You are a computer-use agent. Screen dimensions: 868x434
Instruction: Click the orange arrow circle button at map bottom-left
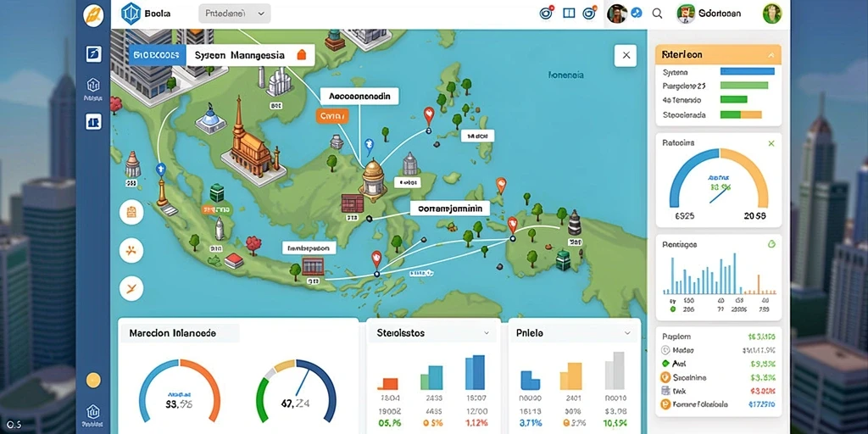pos(131,288)
